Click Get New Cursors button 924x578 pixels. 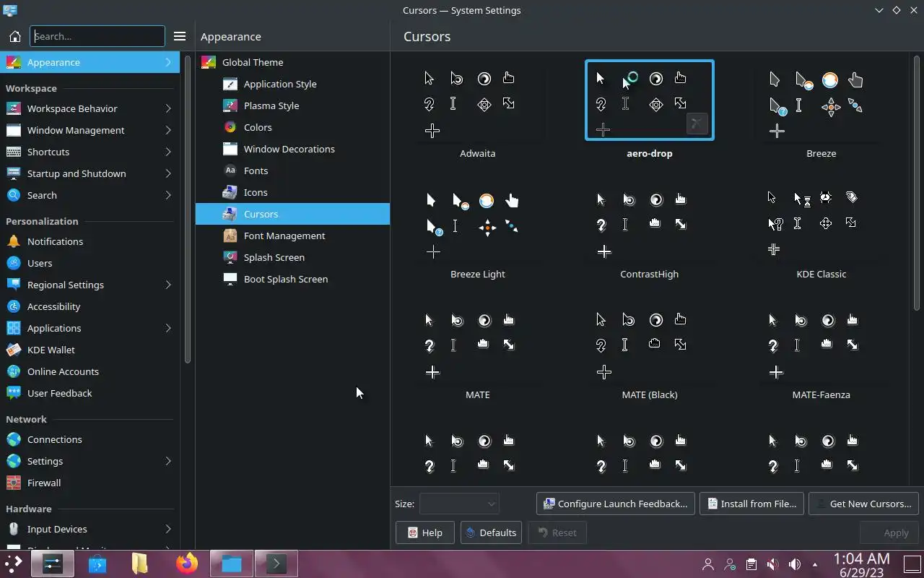click(863, 504)
